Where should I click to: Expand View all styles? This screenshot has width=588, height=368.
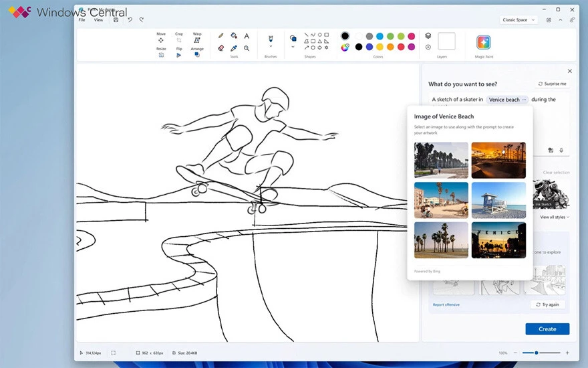pyautogui.click(x=555, y=217)
